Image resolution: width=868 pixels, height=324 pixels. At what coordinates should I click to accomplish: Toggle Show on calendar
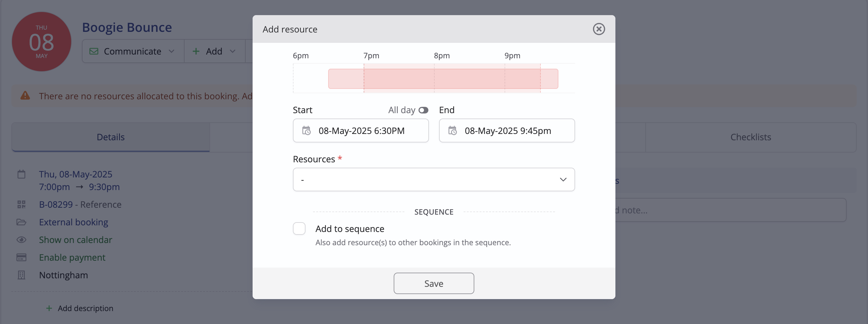tap(76, 240)
